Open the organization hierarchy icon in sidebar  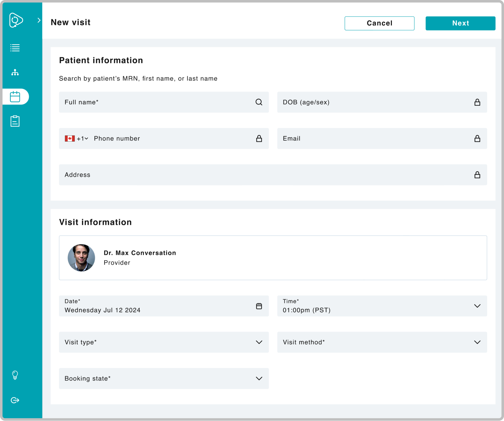pyautogui.click(x=15, y=72)
